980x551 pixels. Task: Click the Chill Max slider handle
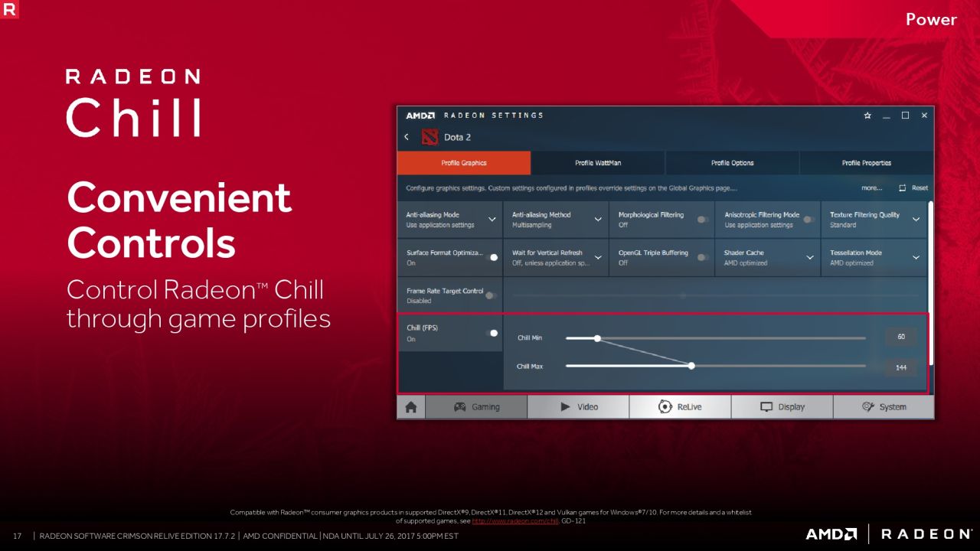tap(691, 366)
